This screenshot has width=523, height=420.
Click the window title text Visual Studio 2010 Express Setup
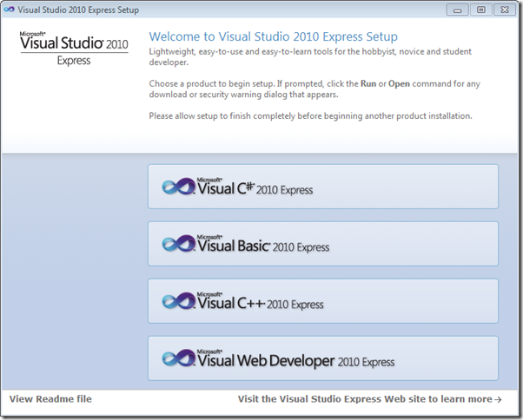(78, 10)
